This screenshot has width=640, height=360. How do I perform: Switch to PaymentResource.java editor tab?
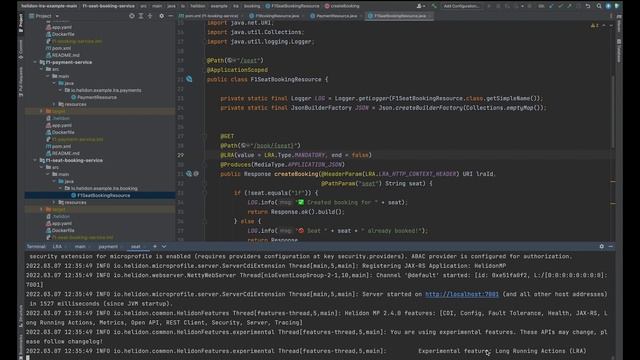point(336,16)
